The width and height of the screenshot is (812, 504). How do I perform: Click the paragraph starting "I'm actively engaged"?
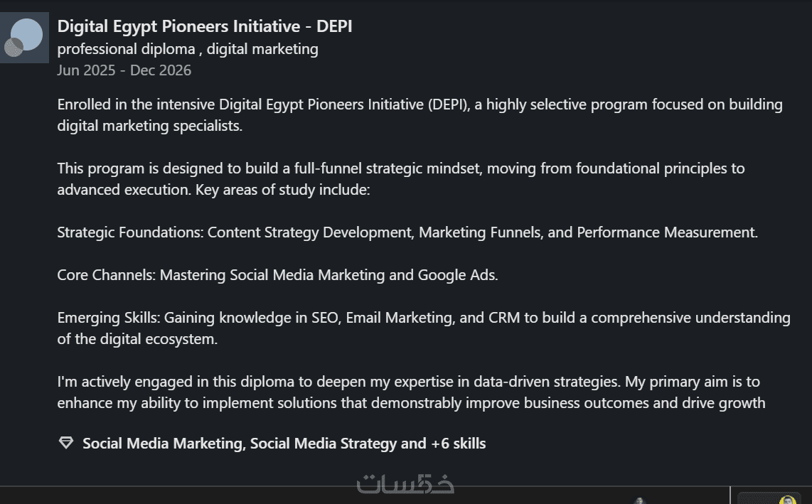(x=410, y=392)
